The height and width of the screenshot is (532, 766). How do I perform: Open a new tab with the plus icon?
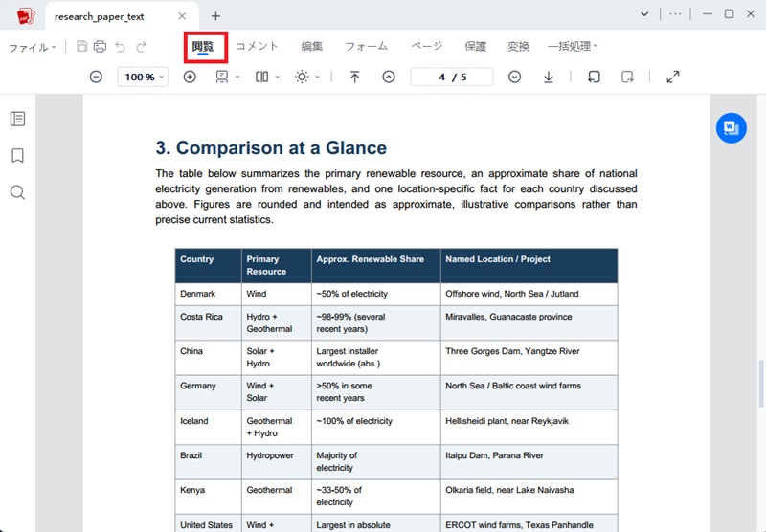tap(215, 16)
